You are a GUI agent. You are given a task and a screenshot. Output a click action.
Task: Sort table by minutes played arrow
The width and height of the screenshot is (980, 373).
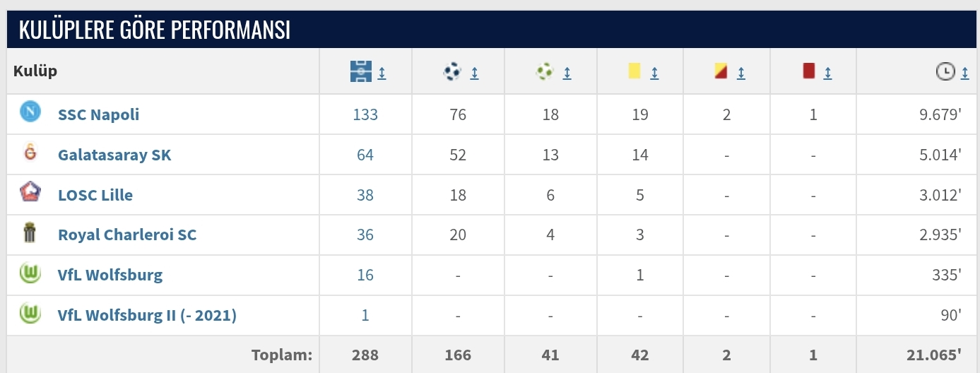click(964, 72)
